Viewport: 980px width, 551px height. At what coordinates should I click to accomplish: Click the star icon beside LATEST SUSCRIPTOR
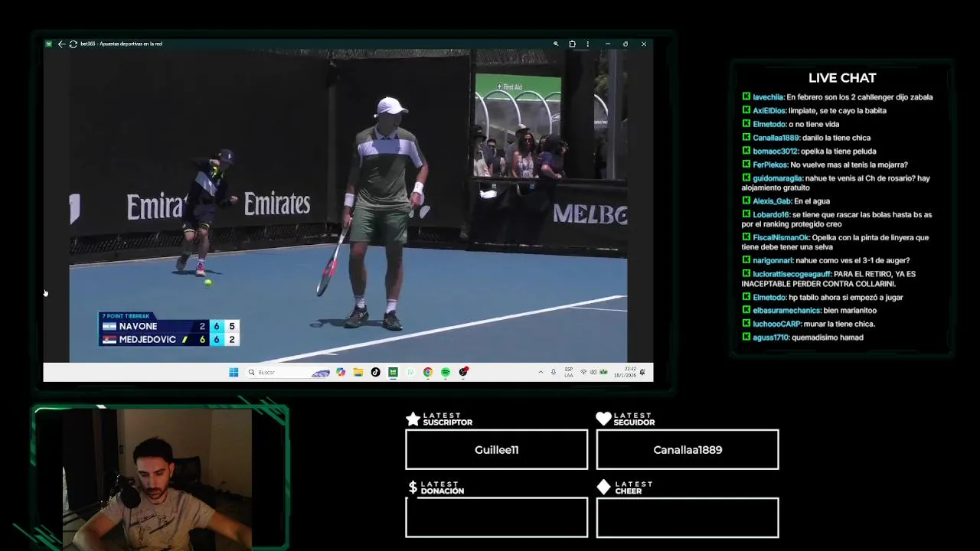(x=413, y=419)
